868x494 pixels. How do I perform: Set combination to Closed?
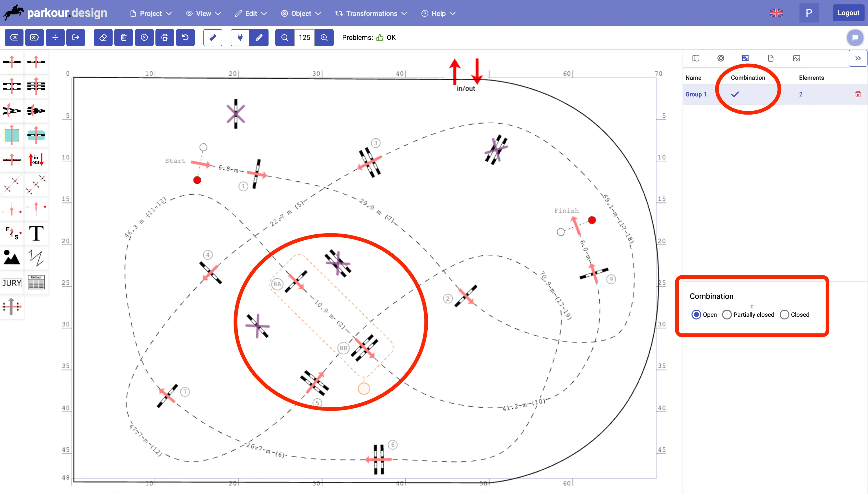click(x=784, y=315)
